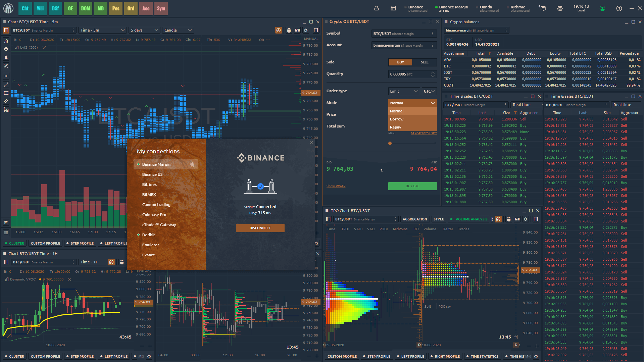The width and height of the screenshot is (644, 362).
Task: Toggle STEP PROFILE on the 5m chart
Action: pos(80,243)
